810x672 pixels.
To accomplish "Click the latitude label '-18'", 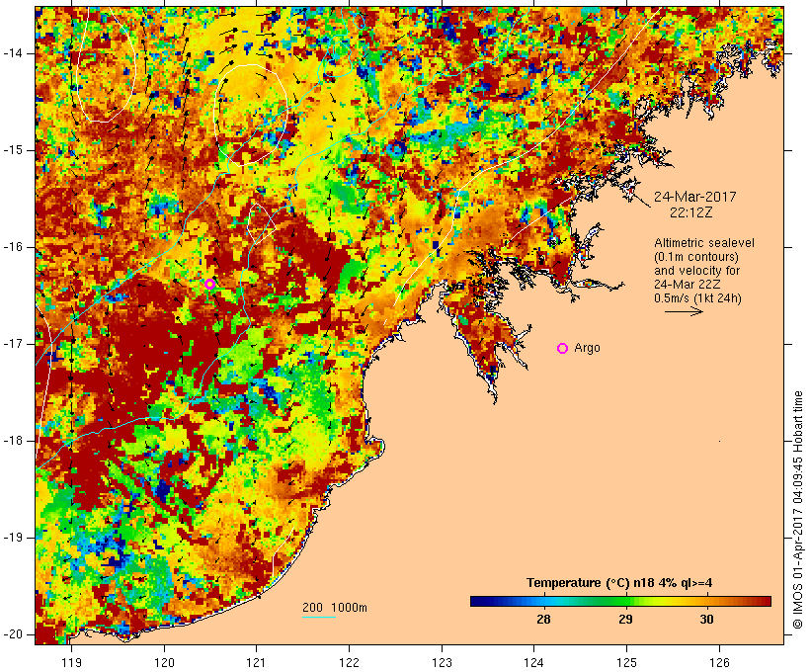I will coord(12,441).
